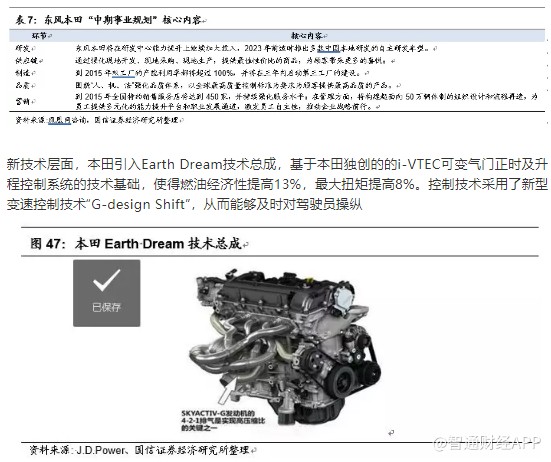Select the 营销 row label in the table
This screenshot has height=462, width=551.
tap(24, 102)
